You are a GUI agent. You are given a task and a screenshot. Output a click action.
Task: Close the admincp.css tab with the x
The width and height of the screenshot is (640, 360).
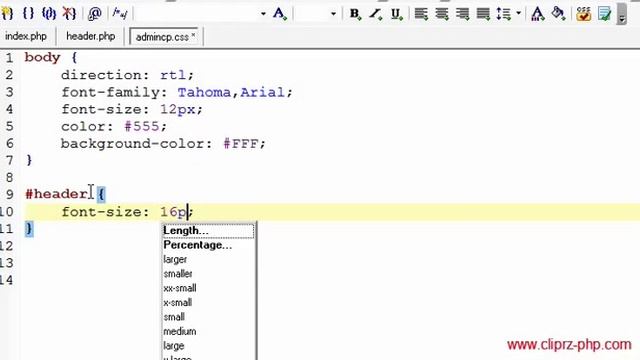(193, 36)
